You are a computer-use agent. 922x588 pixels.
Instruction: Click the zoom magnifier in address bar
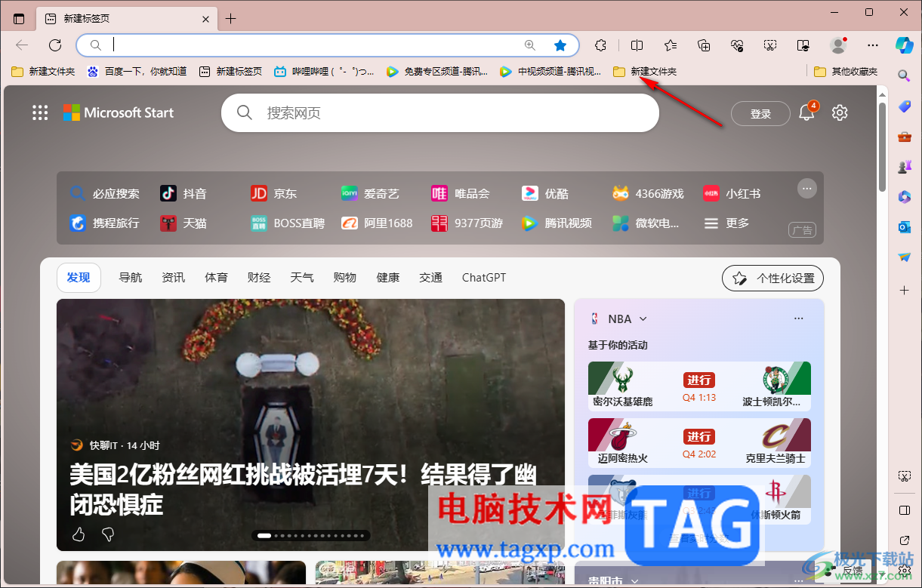pyautogui.click(x=530, y=45)
